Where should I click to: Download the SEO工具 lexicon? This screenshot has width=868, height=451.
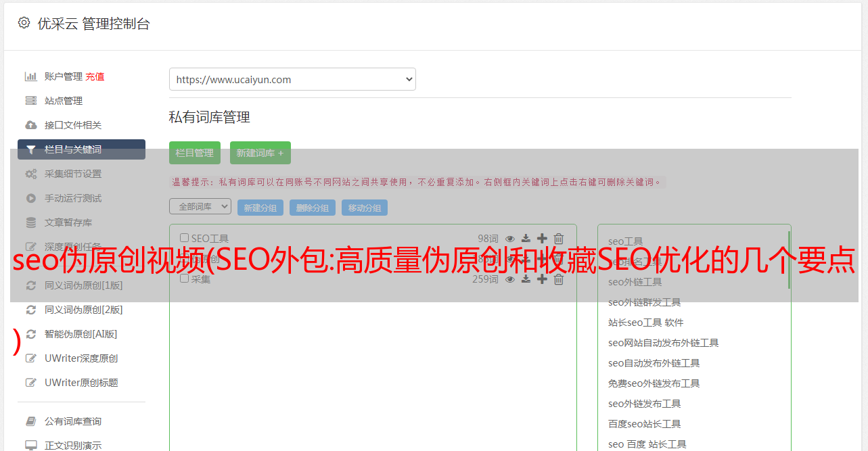pyautogui.click(x=526, y=239)
